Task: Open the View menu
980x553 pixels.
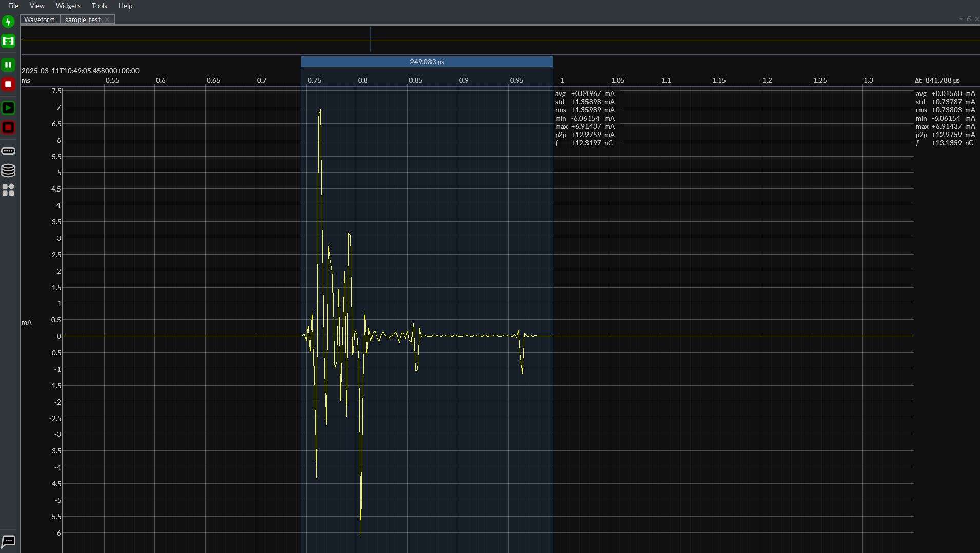Action: tap(37, 6)
